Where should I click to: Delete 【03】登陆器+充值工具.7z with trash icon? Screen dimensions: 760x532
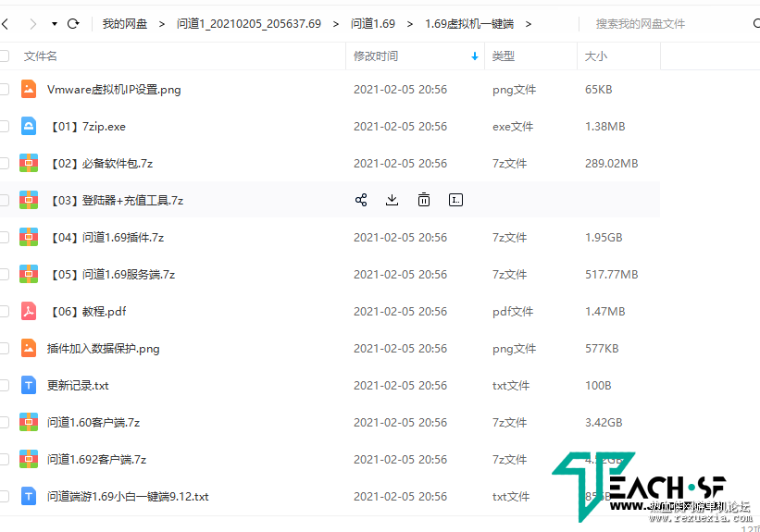point(424,200)
